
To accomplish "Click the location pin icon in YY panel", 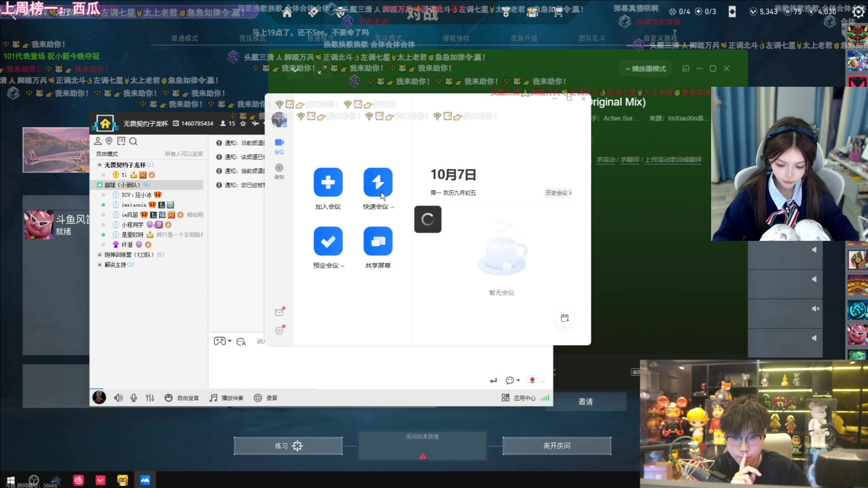I will [109, 141].
